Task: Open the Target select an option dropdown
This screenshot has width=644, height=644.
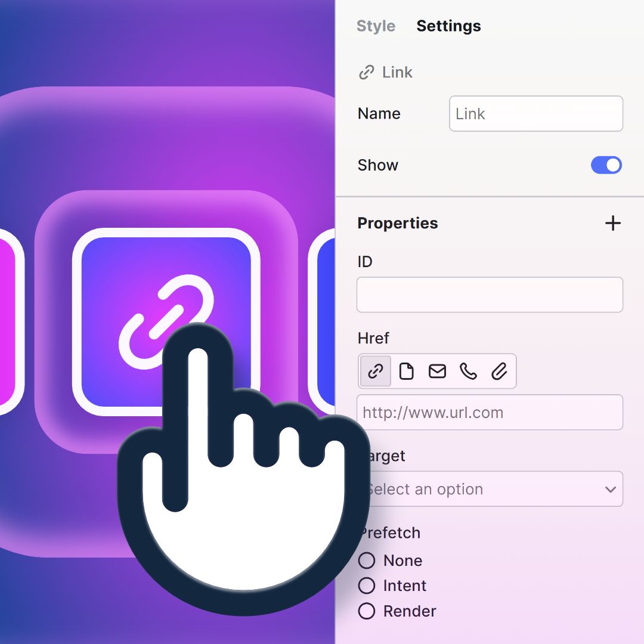Action: point(489,489)
